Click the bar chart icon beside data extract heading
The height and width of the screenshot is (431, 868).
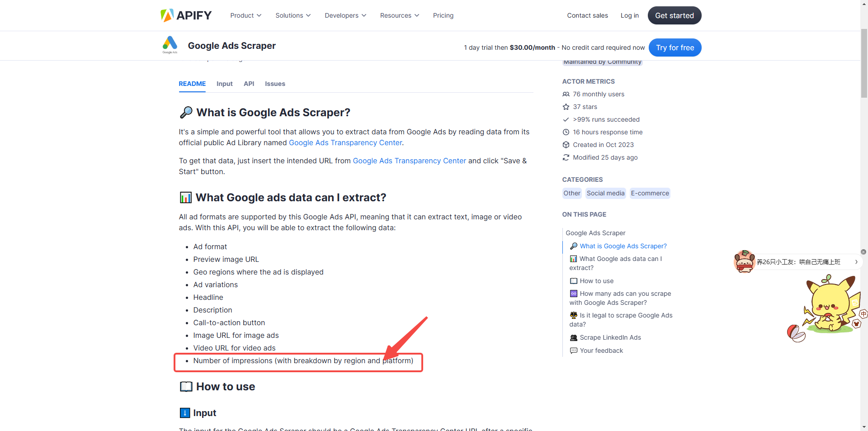coord(186,197)
